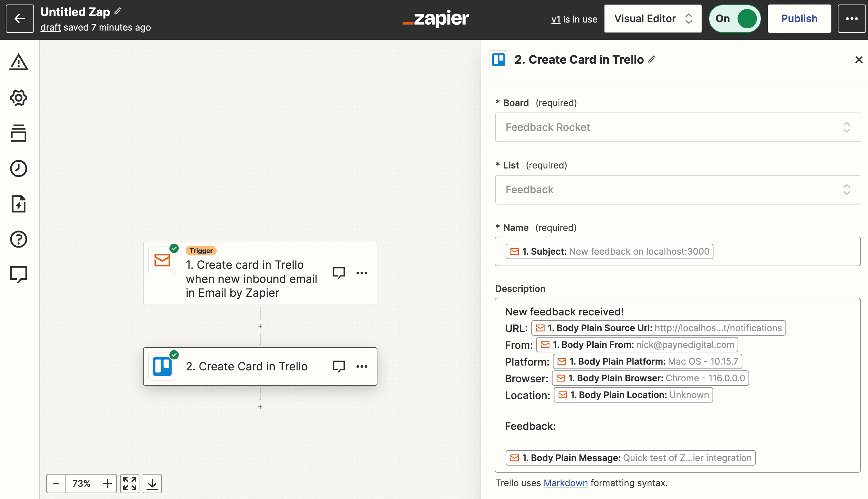Open Zap settings gear in sidebar

click(x=19, y=98)
